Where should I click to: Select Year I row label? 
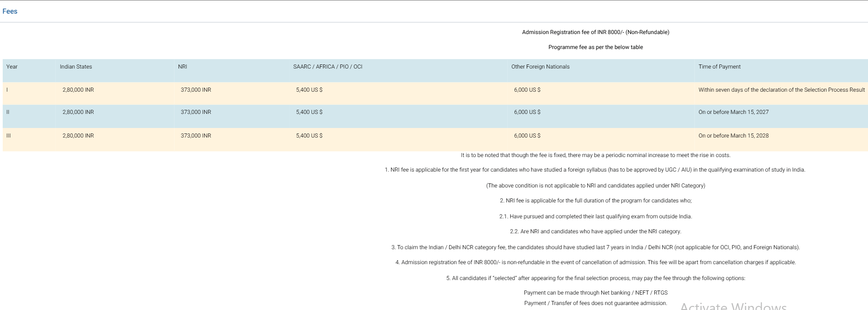7,90
